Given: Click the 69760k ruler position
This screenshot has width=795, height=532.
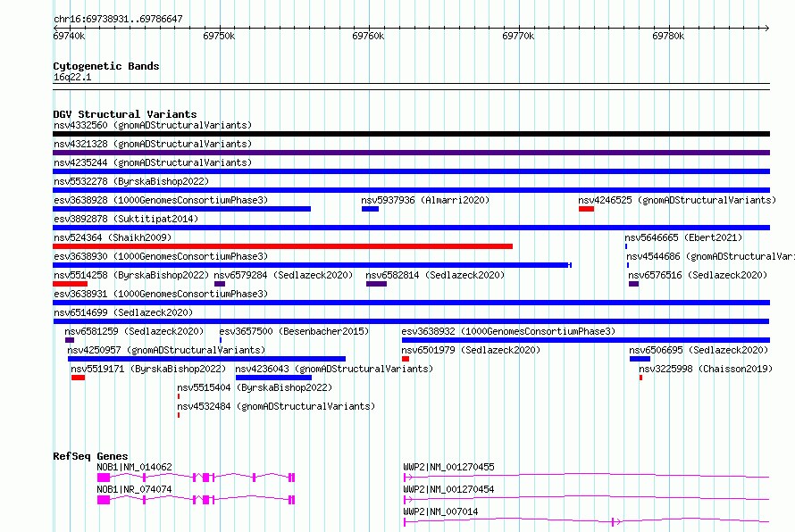Looking at the screenshot, I should pyautogui.click(x=368, y=36).
